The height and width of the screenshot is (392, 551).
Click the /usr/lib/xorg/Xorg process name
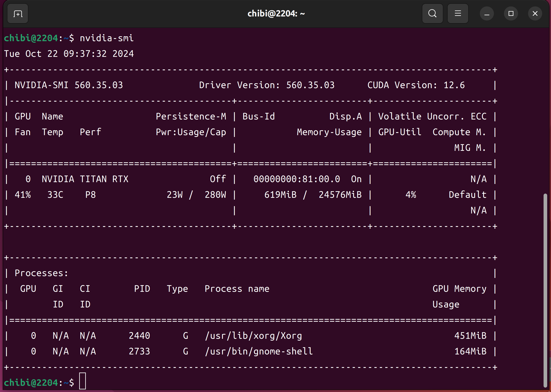tap(253, 336)
